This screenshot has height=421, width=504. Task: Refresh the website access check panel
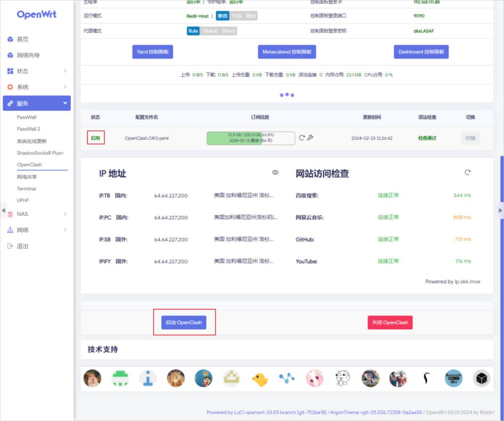(x=467, y=173)
